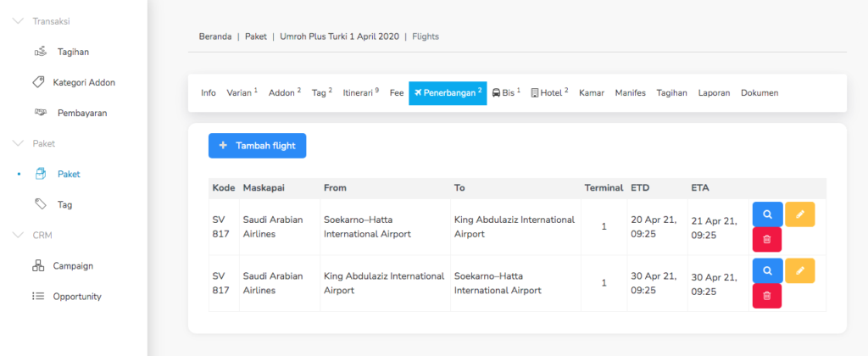Delete the first flight from Soekarno–Hatta
The width and height of the screenshot is (868, 356).
pyautogui.click(x=767, y=240)
